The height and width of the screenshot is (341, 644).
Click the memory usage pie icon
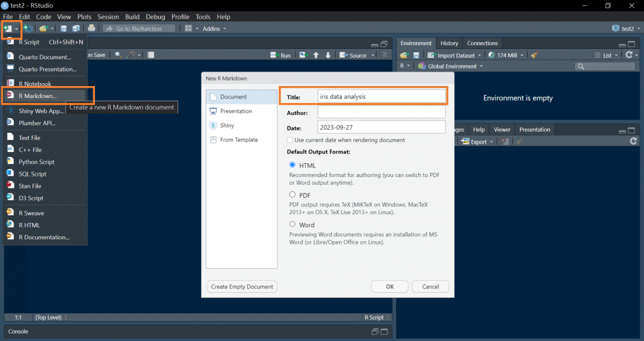pyautogui.click(x=492, y=55)
